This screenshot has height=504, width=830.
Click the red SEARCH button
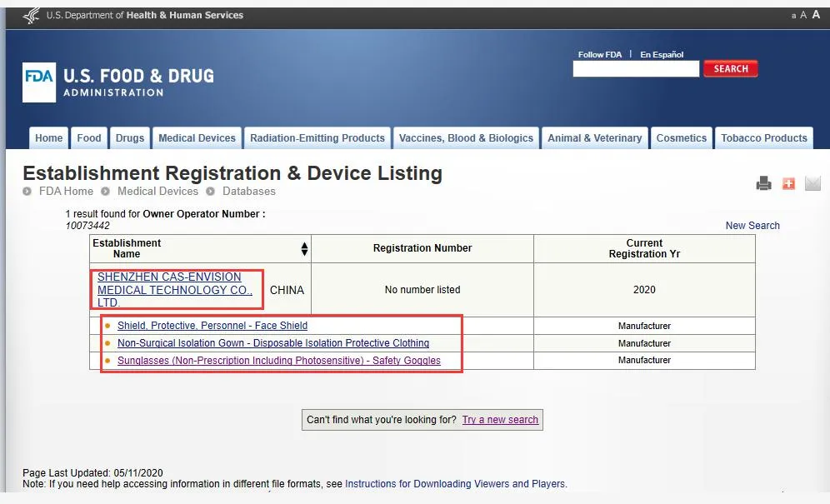[731, 68]
